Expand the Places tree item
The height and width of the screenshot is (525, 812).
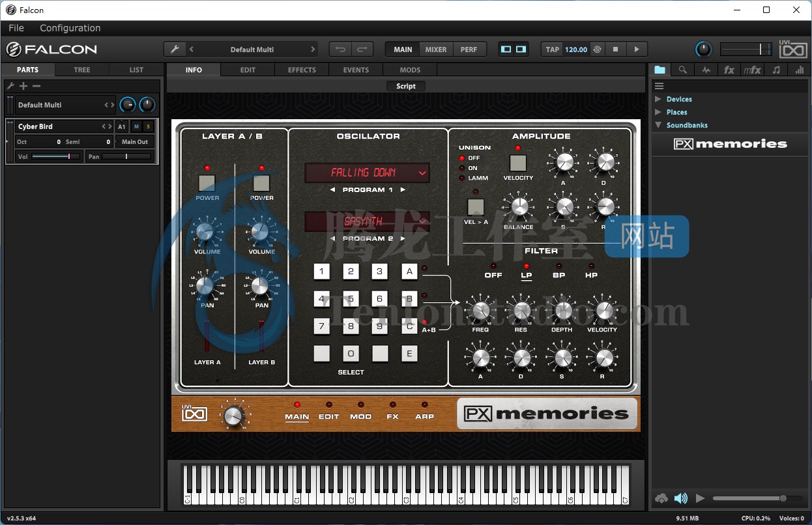[x=658, y=112]
